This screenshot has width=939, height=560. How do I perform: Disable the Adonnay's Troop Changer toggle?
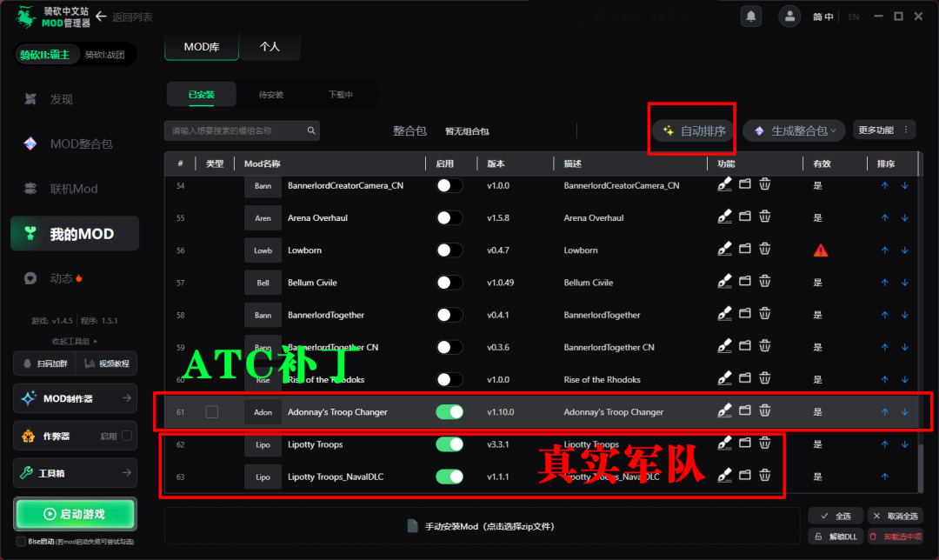tap(450, 412)
